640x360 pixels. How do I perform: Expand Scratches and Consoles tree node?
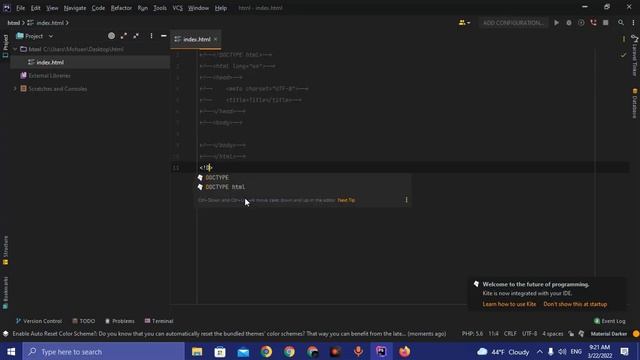click(x=16, y=89)
